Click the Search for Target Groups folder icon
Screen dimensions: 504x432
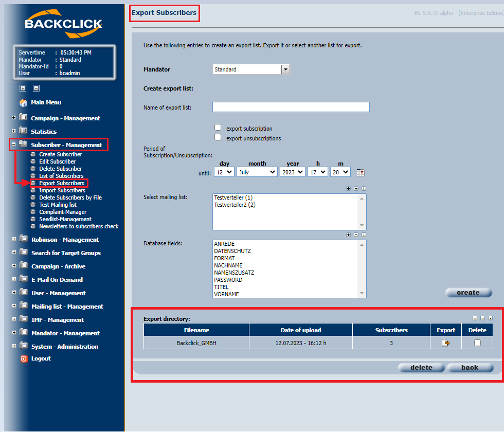click(24, 251)
